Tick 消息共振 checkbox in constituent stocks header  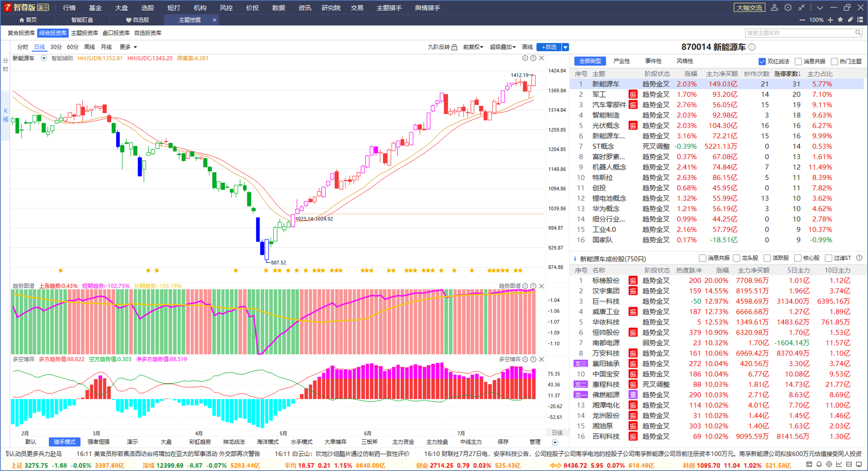[x=702, y=258]
